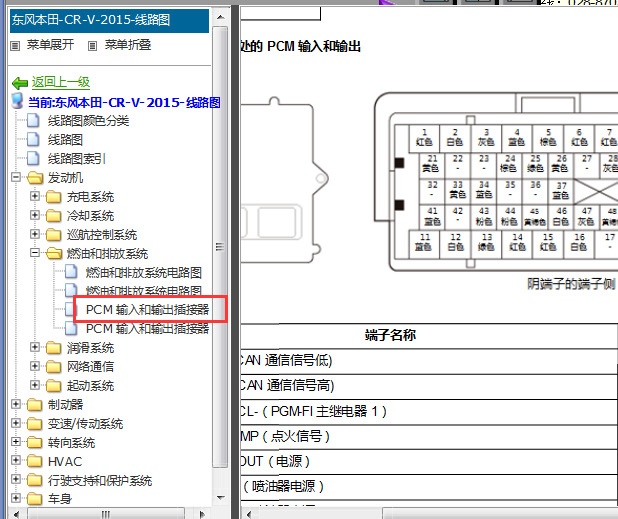Expand the 润滑系统 folder

35,347
